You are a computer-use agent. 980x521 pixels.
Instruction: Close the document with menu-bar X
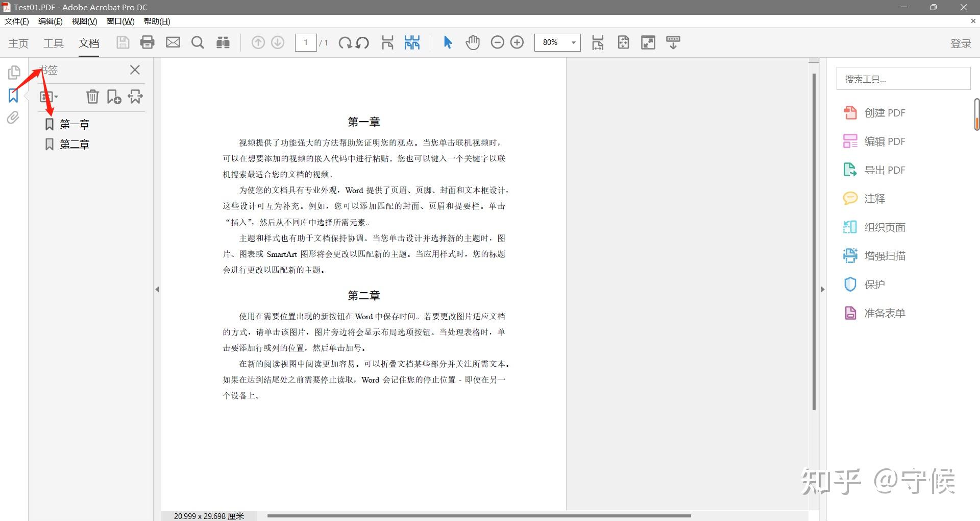(x=973, y=21)
